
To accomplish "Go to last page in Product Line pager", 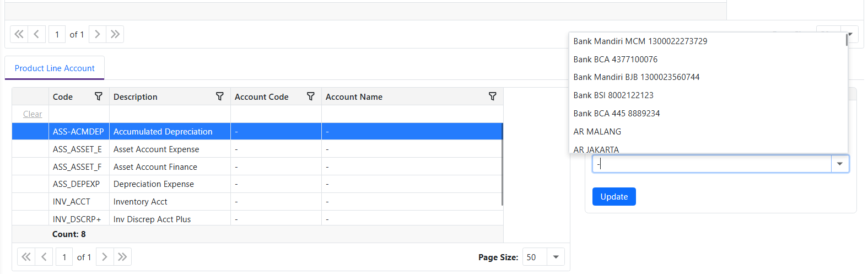I will 122,257.
